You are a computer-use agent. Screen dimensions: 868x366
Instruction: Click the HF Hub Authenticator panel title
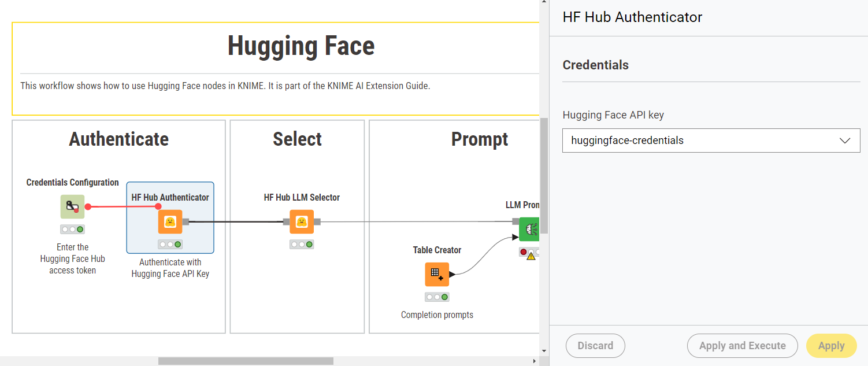(632, 17)
